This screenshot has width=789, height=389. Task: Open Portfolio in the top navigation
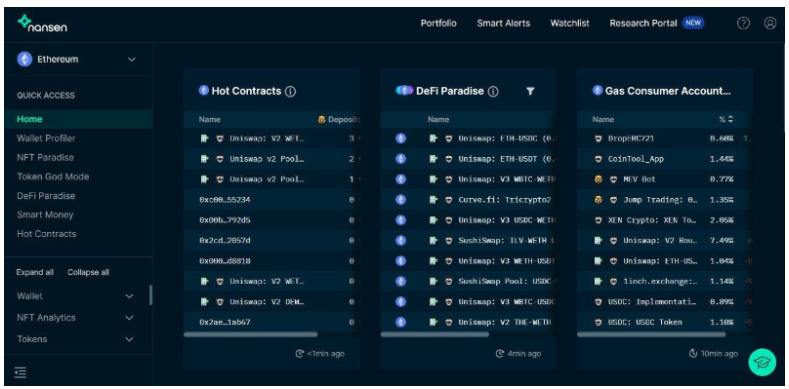pos(438,23)
